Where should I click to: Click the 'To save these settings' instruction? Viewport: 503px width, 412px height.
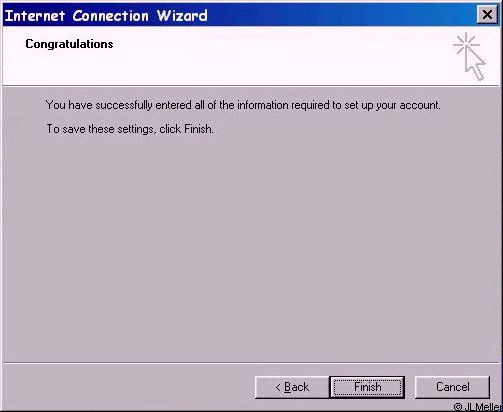click(130, 129)
